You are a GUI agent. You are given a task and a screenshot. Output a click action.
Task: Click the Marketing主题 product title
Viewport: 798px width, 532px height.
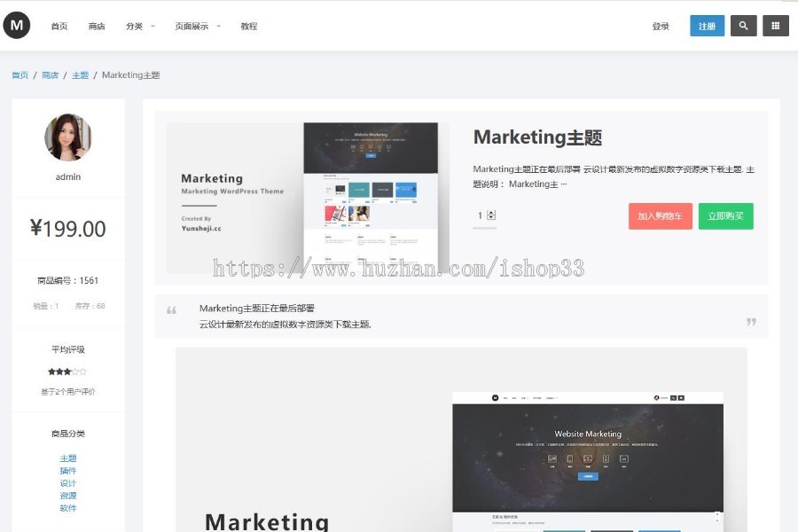coord(538,137)
